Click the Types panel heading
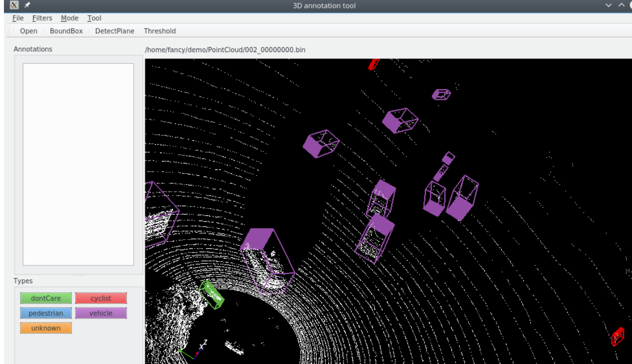The image size is (632, 364). [x=23, y=281]
